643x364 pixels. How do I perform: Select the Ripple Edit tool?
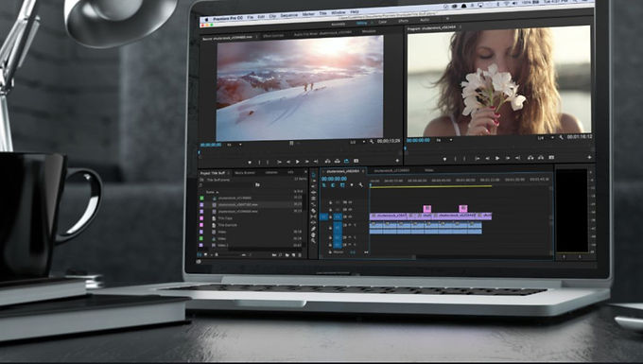click(x=314, y=192)
